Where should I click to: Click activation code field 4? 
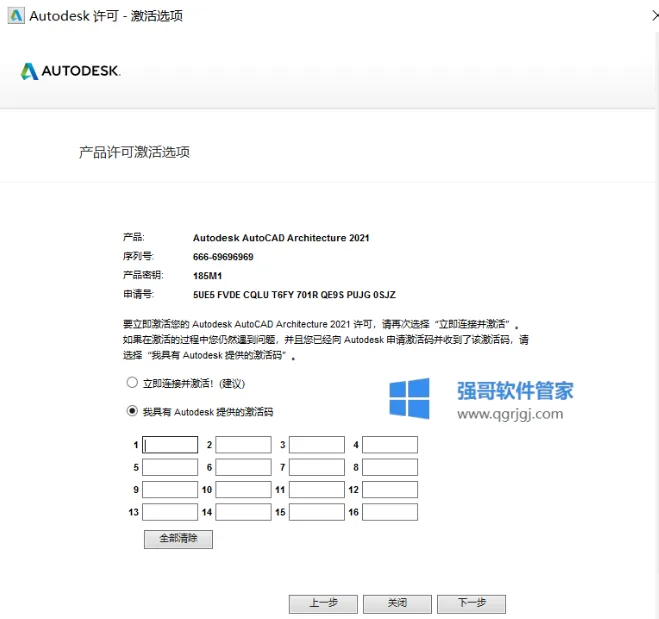pos(390,445)
